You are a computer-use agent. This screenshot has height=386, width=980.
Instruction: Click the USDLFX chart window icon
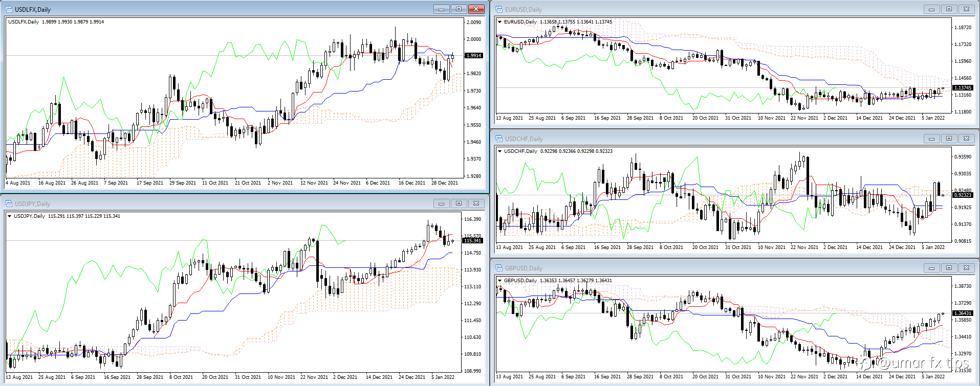(x=9, y=9)
